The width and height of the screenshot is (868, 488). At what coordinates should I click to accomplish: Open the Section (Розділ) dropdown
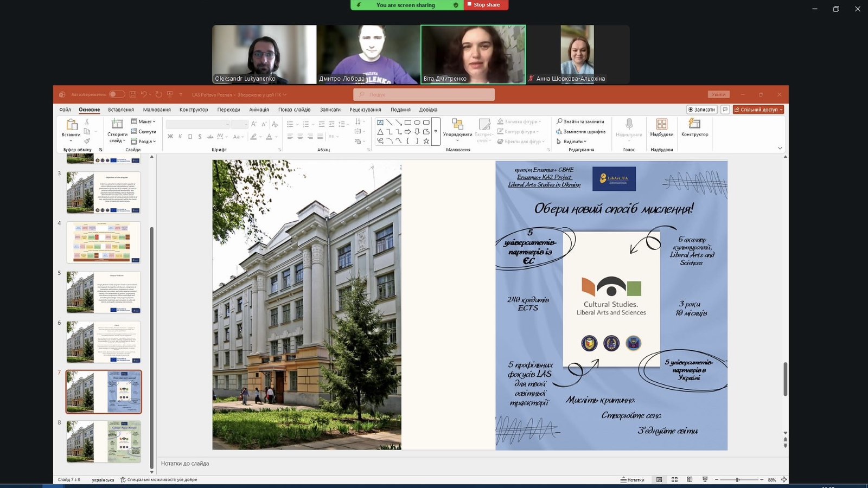point(144,142)
